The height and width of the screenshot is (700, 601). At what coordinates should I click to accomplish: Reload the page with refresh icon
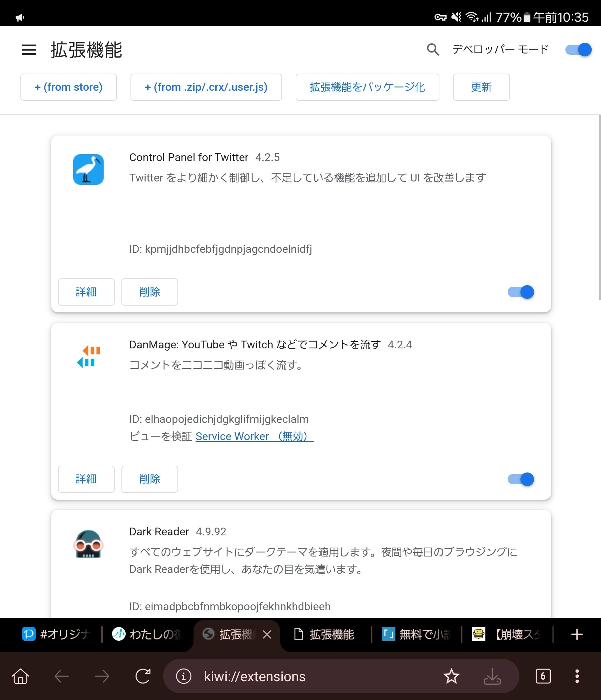click(143, 676)
